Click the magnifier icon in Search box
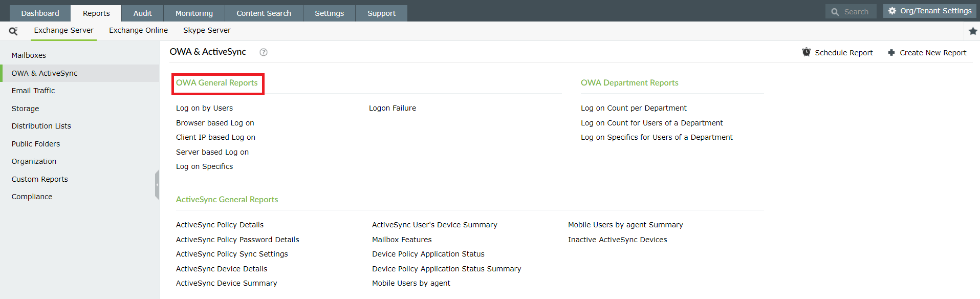 [835, 12]
